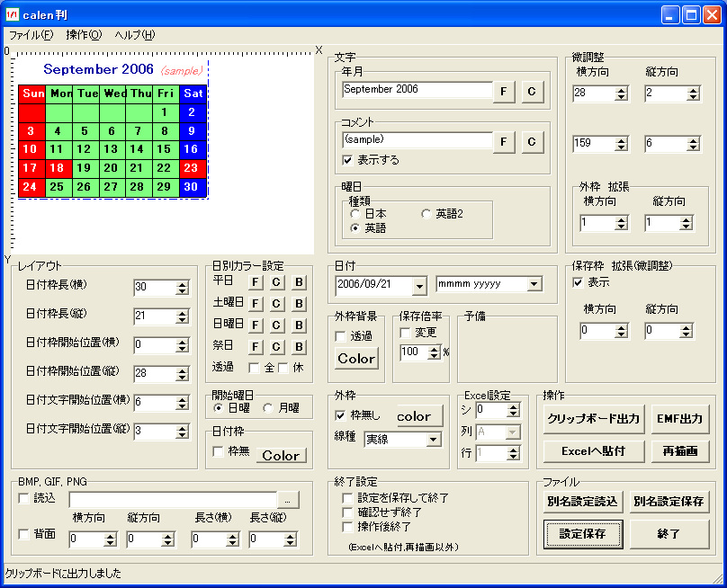Image resolution: width=727 pixels, height=588 pixels.
Task: Open Color picker for 外枠背景
Action: click(x=356, y=358)
